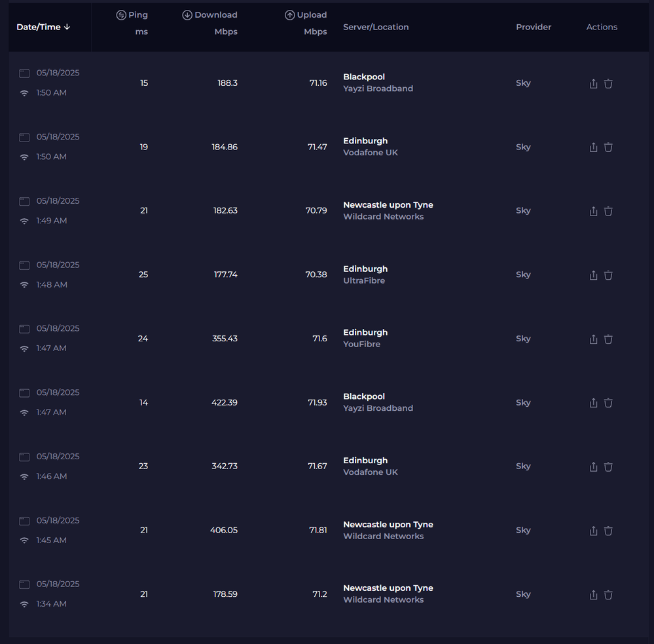Delete the 182.63 Mbps Newcastle result
This screenshot has height=644, width=654.
[x=608, y=212]
